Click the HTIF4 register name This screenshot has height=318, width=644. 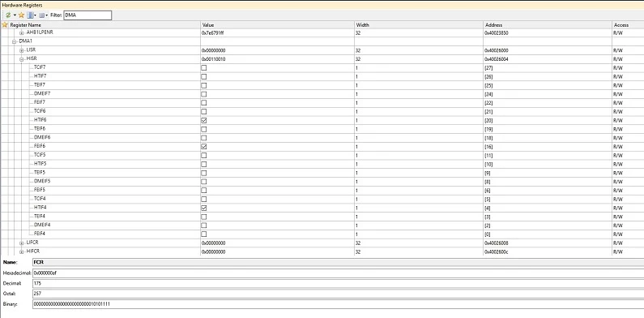[x=40, y=208]
